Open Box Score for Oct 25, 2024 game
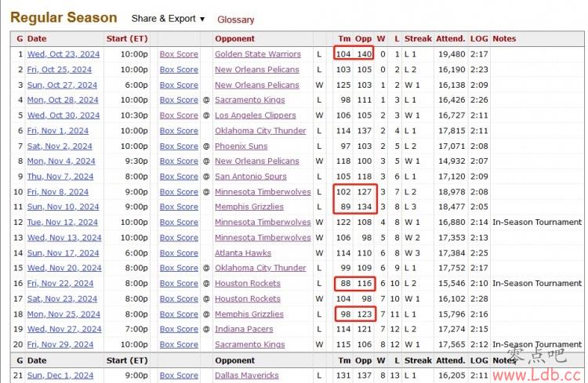This screenshot has height=383, width=588. tap(179, 70)
